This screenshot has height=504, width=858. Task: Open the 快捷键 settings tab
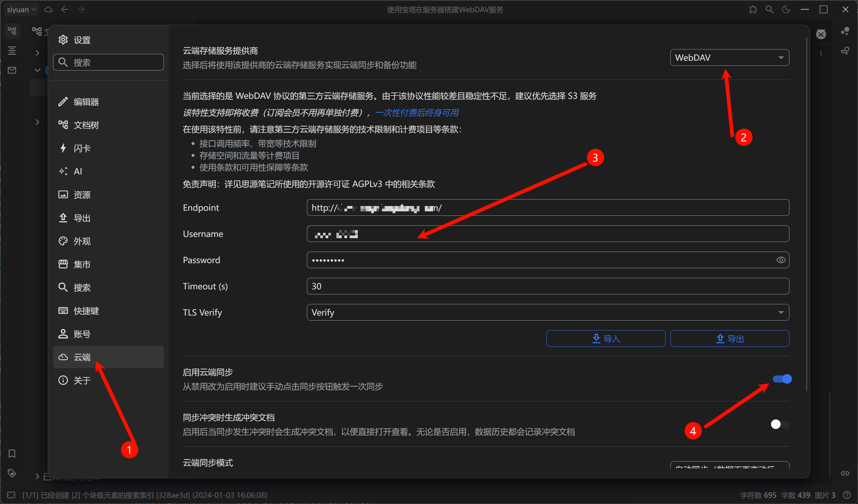point(108,311)
